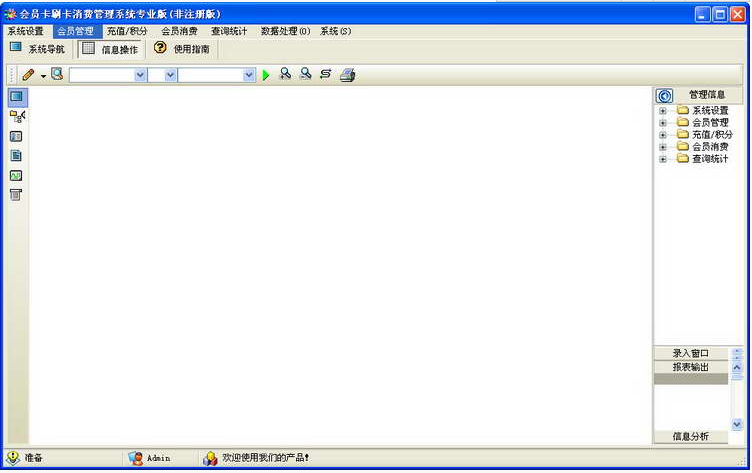The height and width of the screenshot is (473, 752).
Task: Click the up arrow in bottom-right panel scrollbar
Action: tap(737, 367)
